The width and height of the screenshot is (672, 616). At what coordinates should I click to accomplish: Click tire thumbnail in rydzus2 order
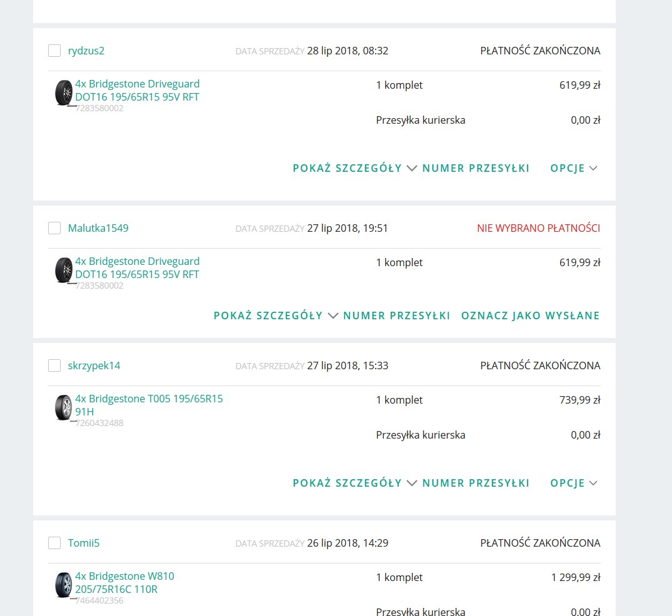click(x=64, y=93)
